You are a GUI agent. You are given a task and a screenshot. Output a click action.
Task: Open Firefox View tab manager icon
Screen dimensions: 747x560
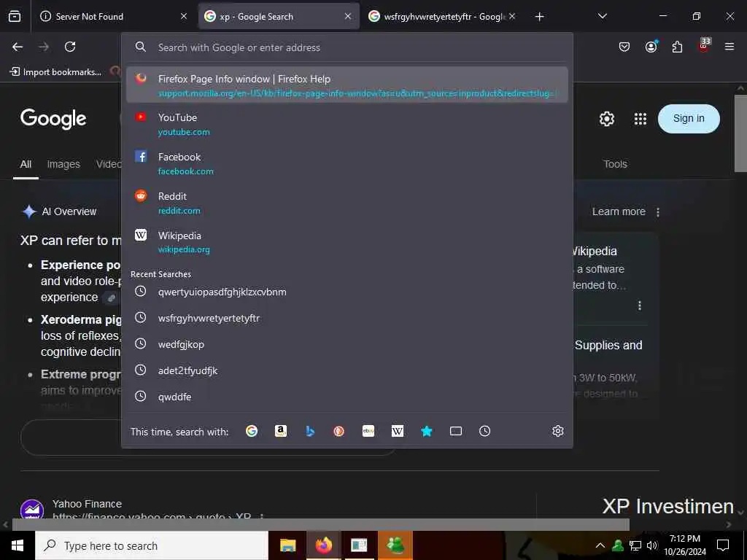15,16
